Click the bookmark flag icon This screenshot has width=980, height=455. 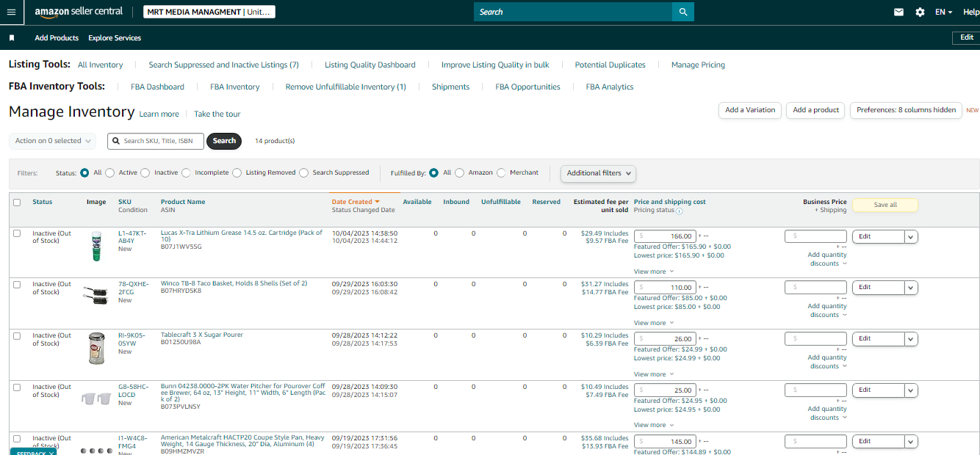(x=12, y=37)
